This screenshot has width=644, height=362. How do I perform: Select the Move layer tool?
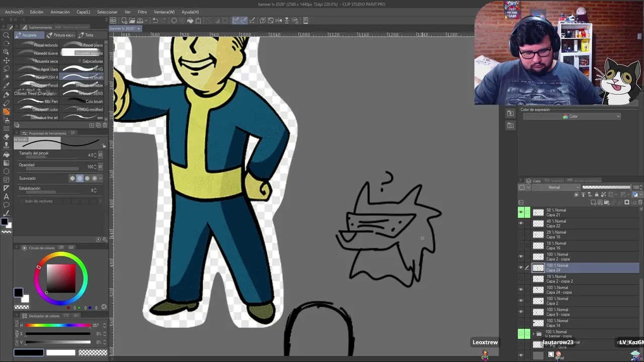coord(6,60)
